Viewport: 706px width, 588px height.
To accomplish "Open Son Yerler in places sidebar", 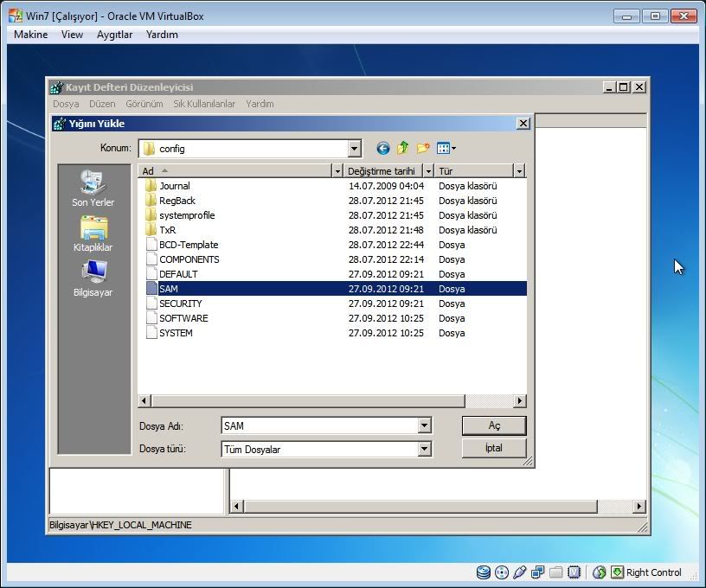I will (x=93, y=189).
